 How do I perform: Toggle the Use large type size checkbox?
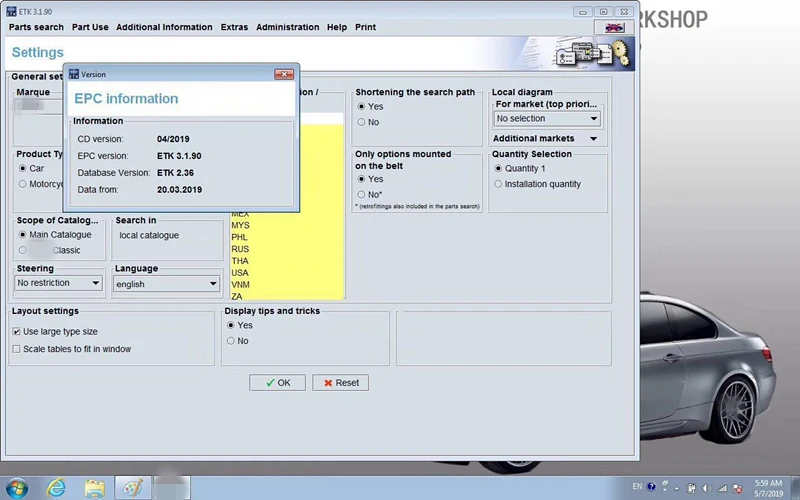pos(16,332)
